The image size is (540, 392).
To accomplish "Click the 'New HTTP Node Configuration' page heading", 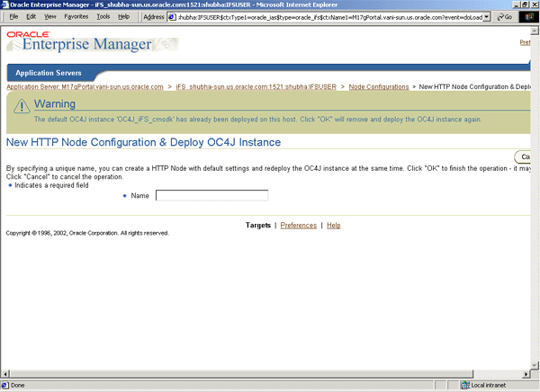I will [x=143, y=142].
